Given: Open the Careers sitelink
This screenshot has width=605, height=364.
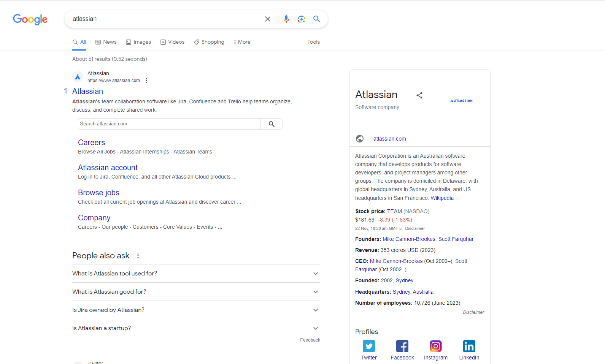Looking at the screenshot, I should click(x=91, y=142).
